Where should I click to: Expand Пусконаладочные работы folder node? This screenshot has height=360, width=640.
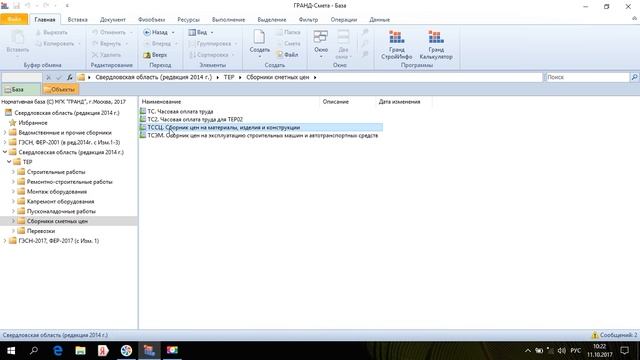tap(13, 211)
